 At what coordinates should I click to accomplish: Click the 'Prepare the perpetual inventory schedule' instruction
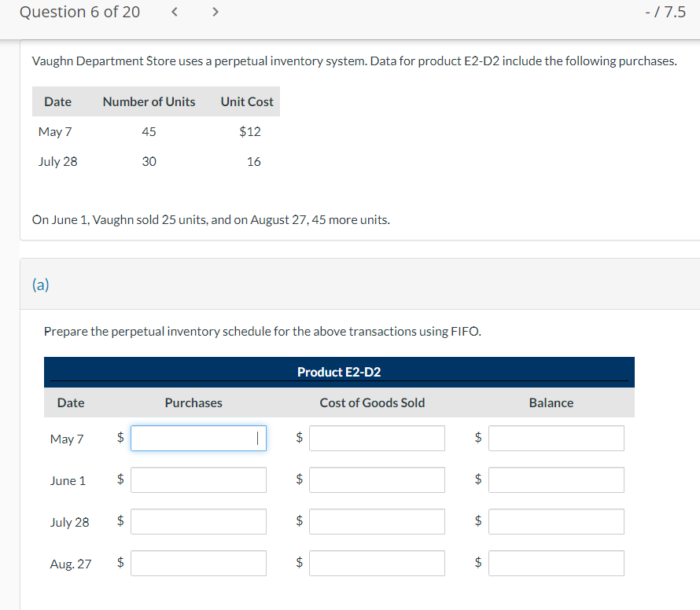[x=263, y=332]
